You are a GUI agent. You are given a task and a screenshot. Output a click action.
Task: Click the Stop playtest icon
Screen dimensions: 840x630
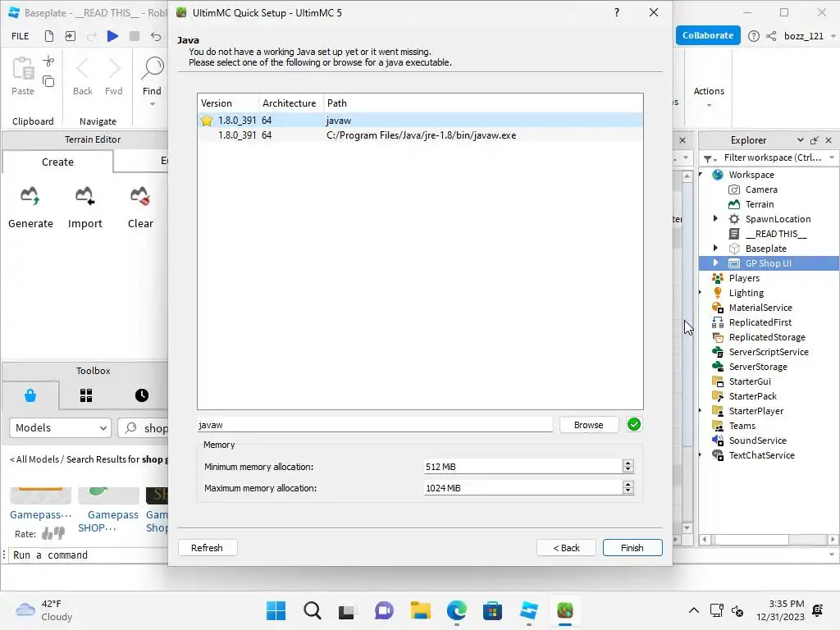(x=135, y=36)
